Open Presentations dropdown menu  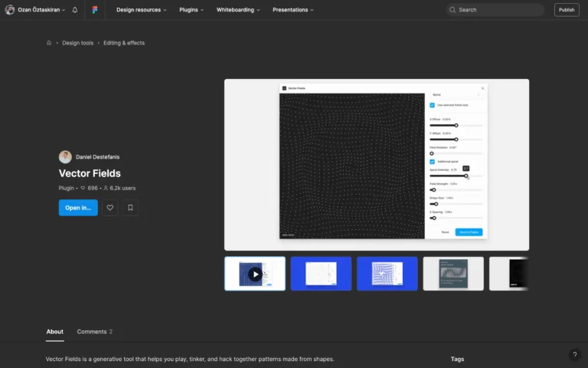[x=293, y=10]
